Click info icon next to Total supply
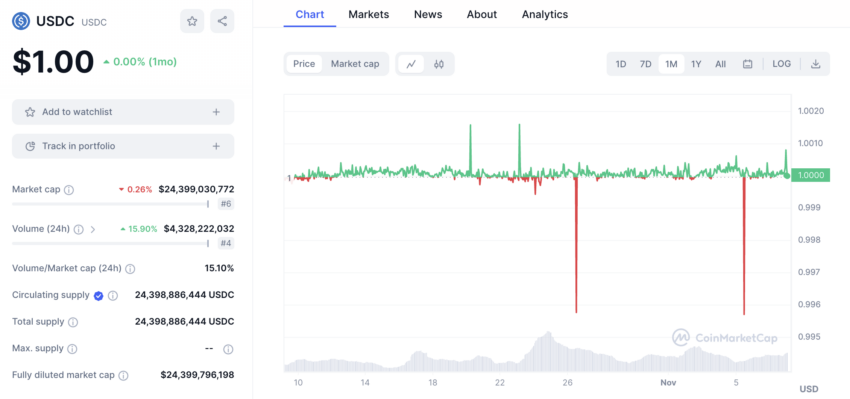Image resolution: width=850 pixels, height=399 pixels. (73, 322)
